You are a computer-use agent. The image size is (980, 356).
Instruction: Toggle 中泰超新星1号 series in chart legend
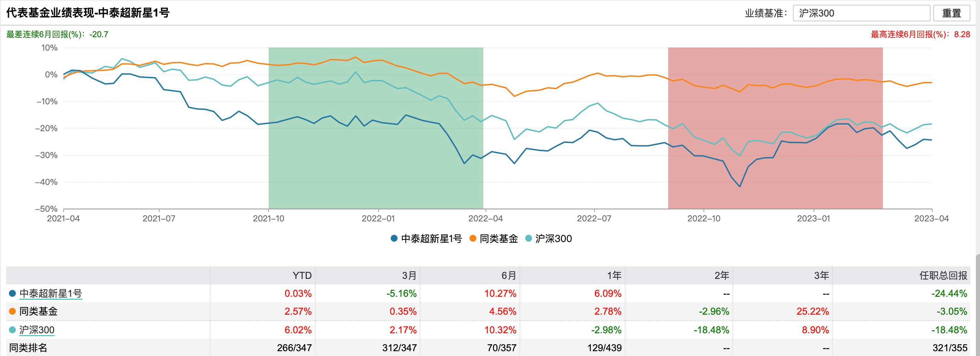[426, 239]
